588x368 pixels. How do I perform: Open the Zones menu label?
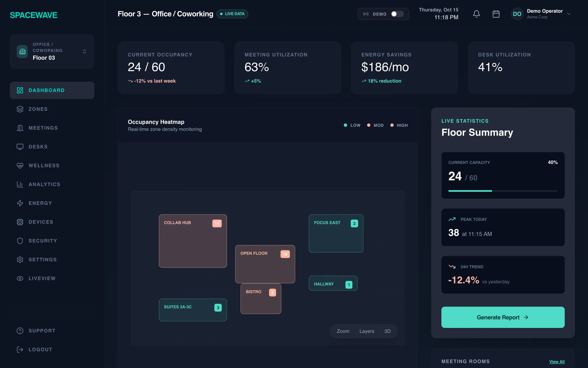pos(38,109)
